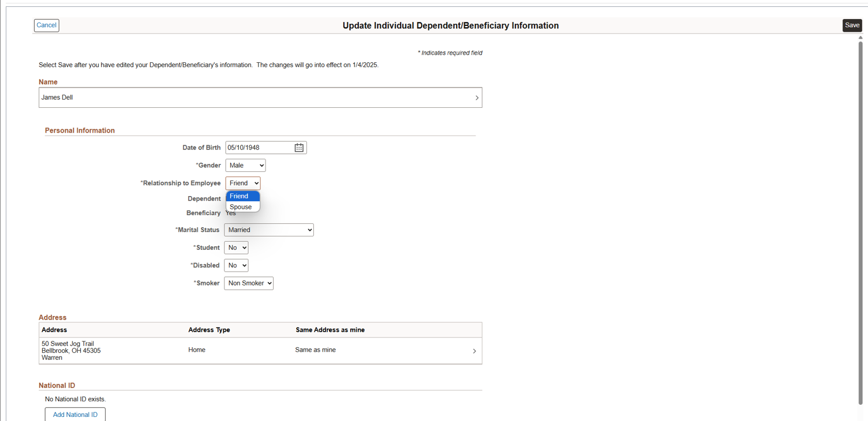868x421 pixels.
Task: Open the Disabled dropdown
Action: click(236, 266)
